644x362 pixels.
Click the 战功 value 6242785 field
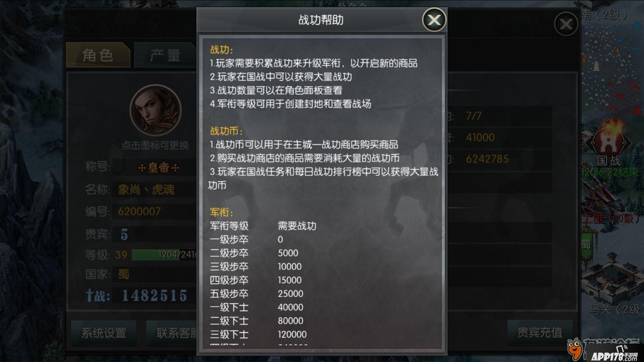coord(487,159)
